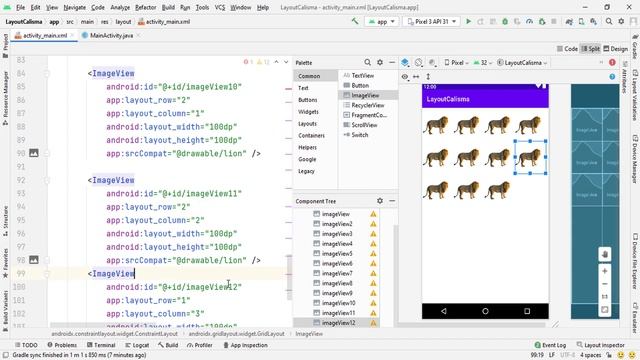Screen dimensions: 640x360
Task: Toggle view options eye icon
Action: tap(404, 76)
